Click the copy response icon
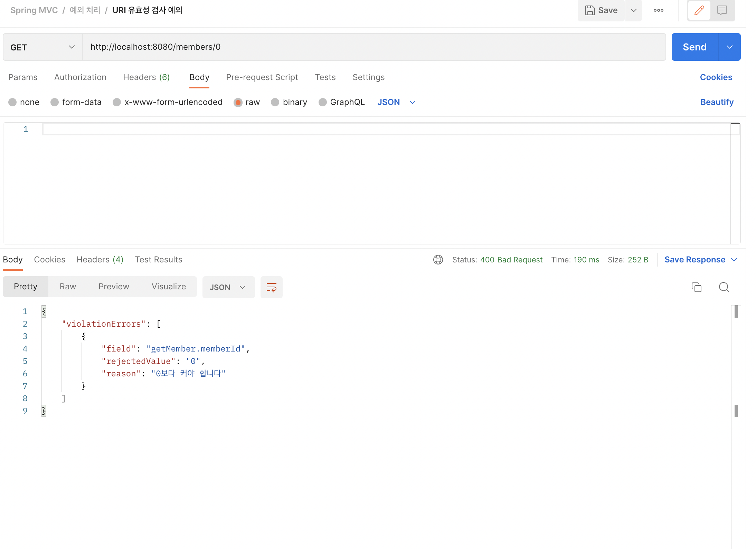The height and width of the screenshot is (549, 756). click(696, 287)
